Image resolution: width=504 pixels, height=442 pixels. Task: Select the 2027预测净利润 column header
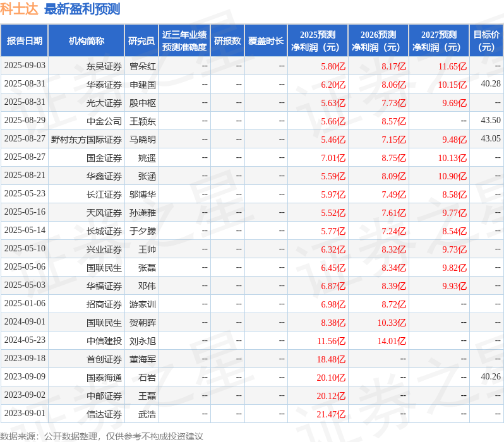(x=439, y=41)
